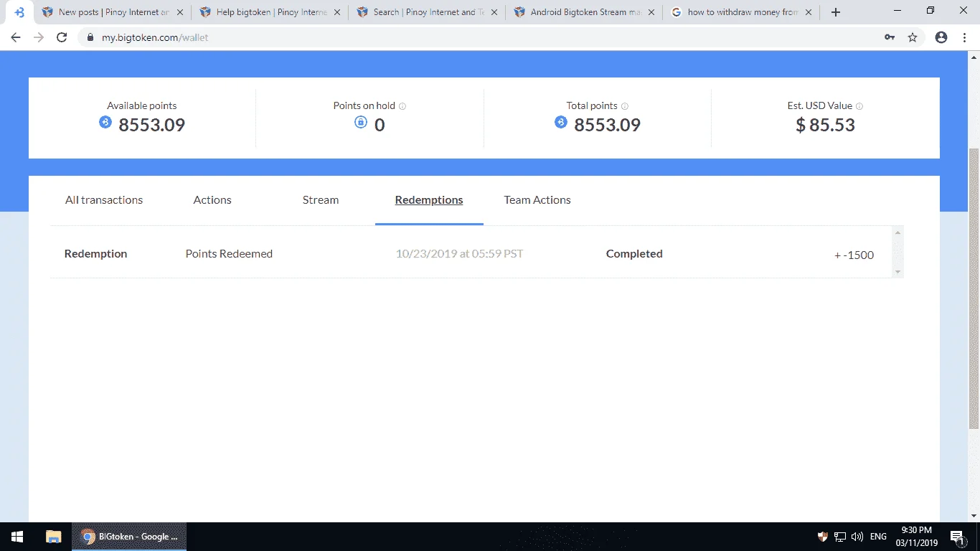This screenshot has width=980, height=551.
Task: Open the 'Help bigtoken' browser tab
Action: pyautogui.click(x=270, y=12)
